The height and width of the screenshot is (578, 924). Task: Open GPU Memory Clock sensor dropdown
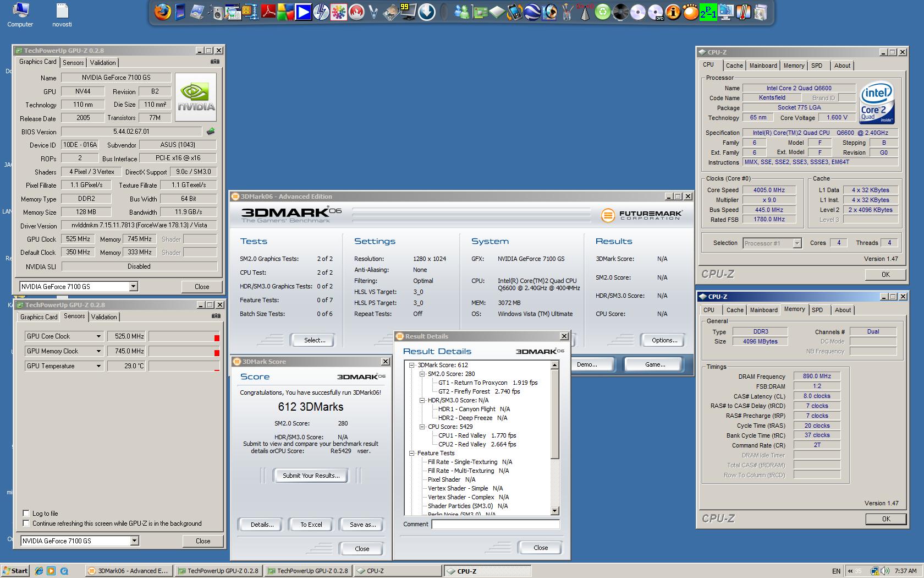click(x=98, y=351)
